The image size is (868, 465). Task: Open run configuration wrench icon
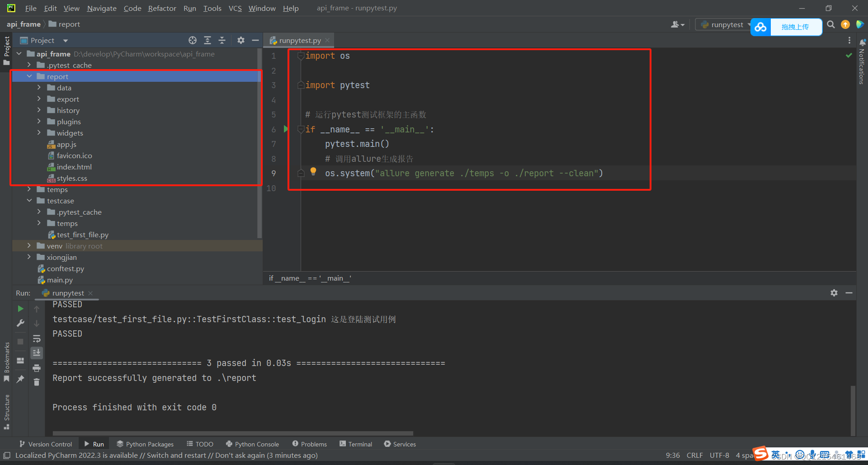coord(20,323)
